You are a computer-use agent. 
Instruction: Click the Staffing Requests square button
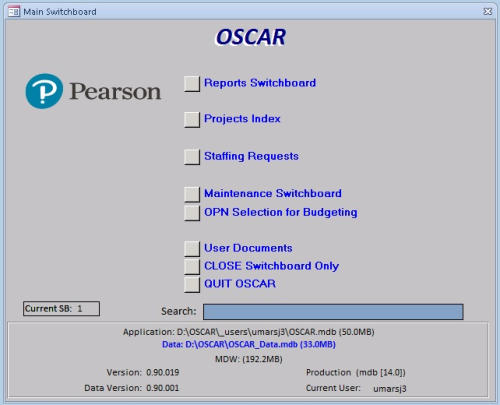tap(192, 157)
